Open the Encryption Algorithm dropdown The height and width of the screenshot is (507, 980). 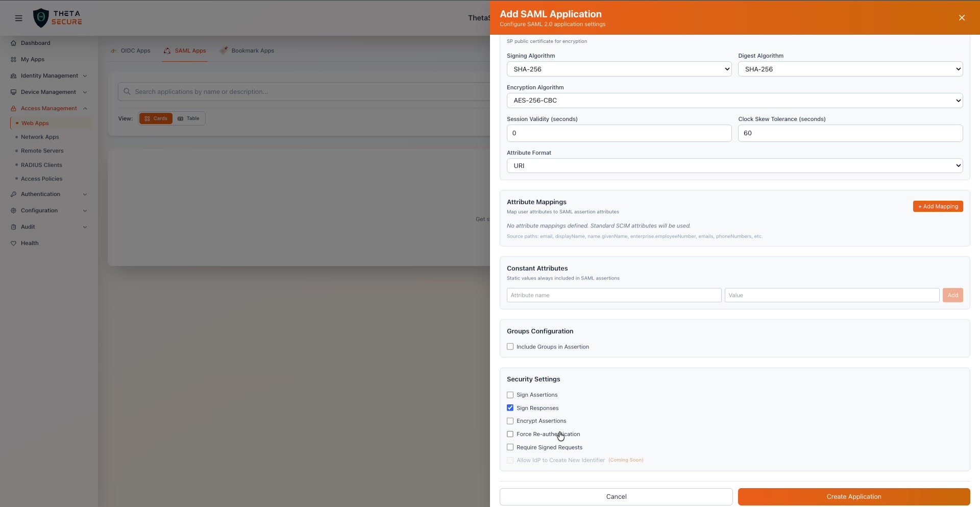pyautogui.click(x=734, y=100)
